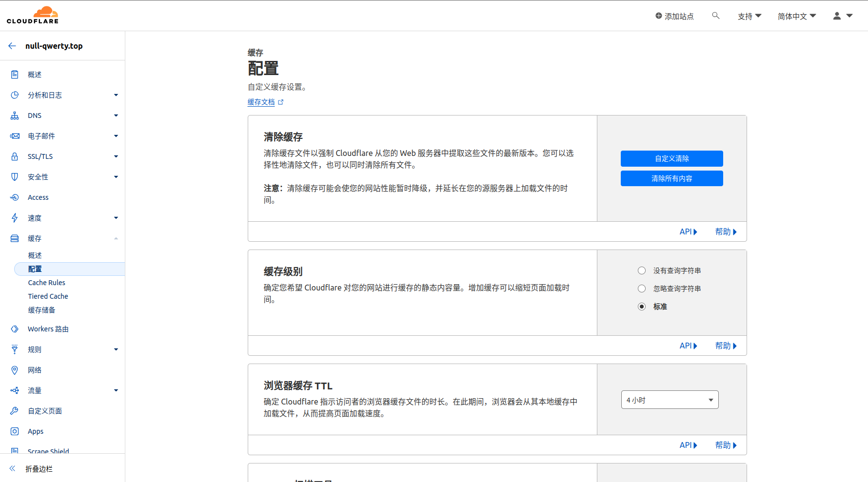The height and width of the screenshot is (482, 868).
Task: Click the search magnifier icon in header
Action: (715, 15)
